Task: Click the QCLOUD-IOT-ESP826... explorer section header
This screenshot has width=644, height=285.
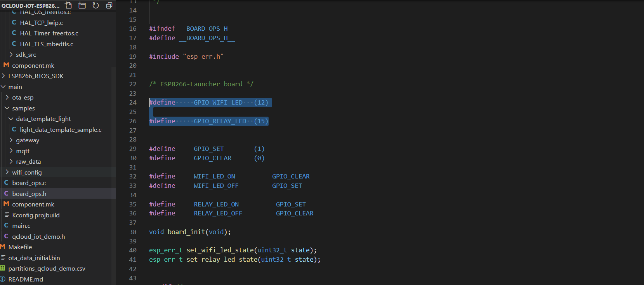Action: click(31, 5)
